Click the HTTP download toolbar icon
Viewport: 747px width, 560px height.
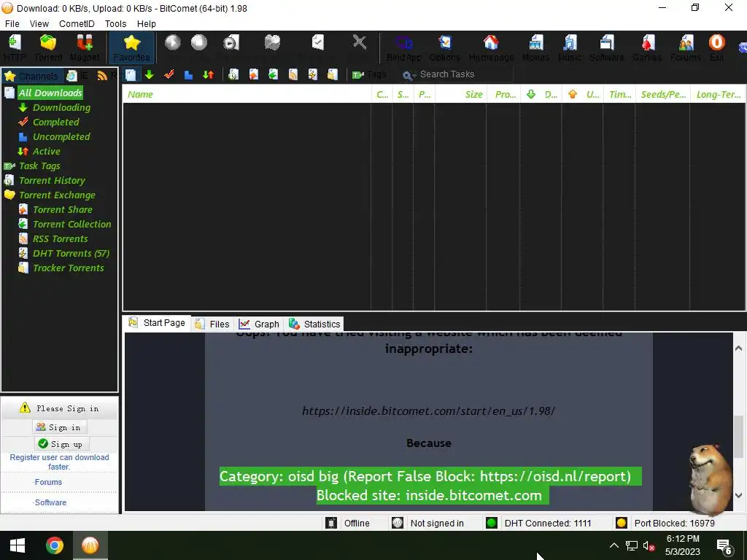coord(15,47)
